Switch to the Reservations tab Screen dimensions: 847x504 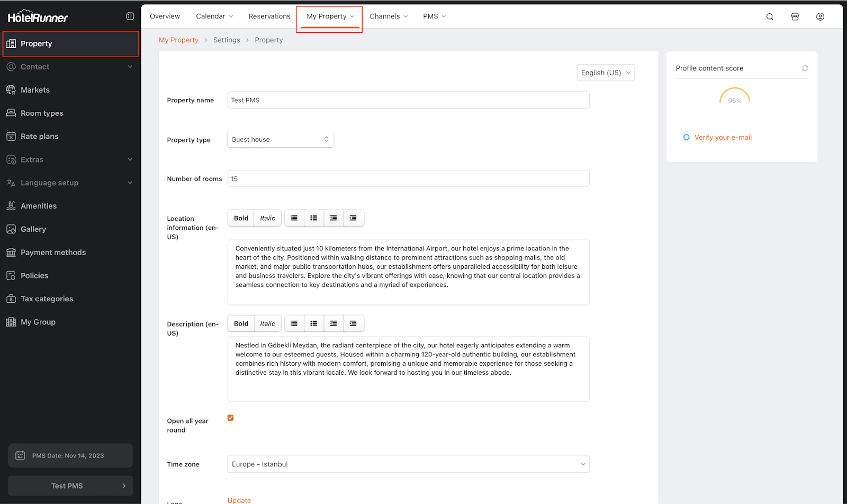[269, 16]
